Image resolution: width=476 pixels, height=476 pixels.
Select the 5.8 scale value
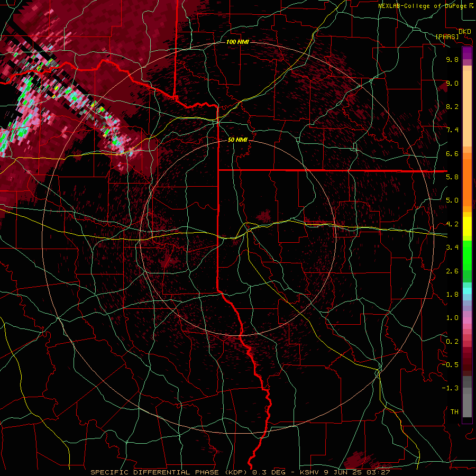[x=452, y=177]
